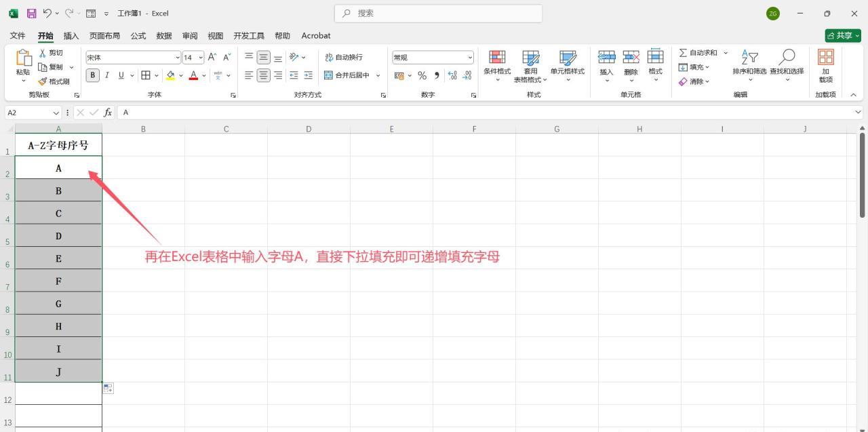Toggle underline formatting
Image resolution: width=868 pixels, height=432 pixels.
point(121,75)
